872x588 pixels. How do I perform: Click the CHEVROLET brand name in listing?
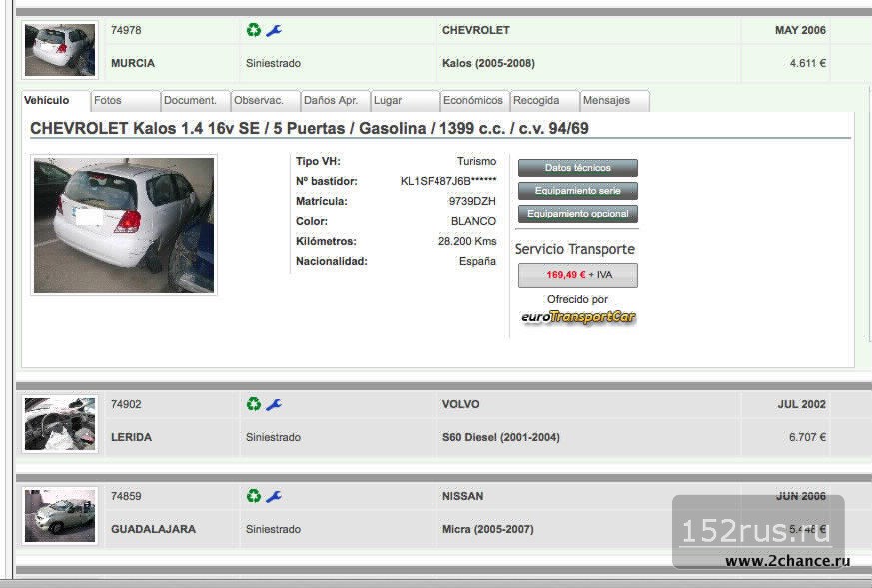pos(476,30)
